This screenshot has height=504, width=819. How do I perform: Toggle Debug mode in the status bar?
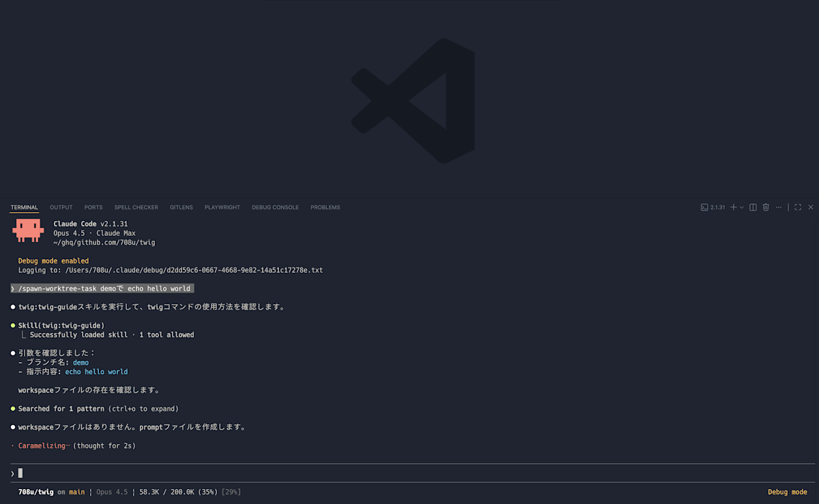(x=787, y=492)
